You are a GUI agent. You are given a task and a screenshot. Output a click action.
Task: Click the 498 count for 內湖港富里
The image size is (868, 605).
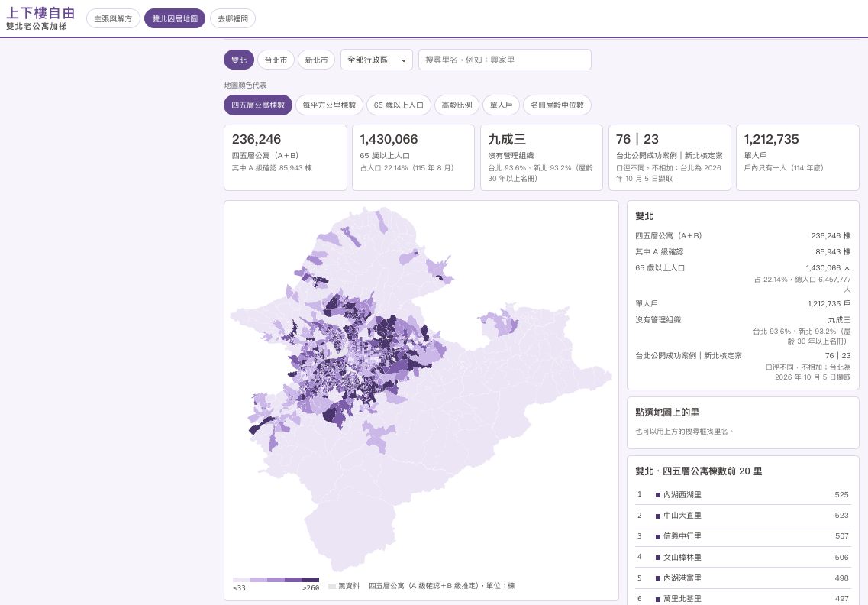[x=841, y=577]
